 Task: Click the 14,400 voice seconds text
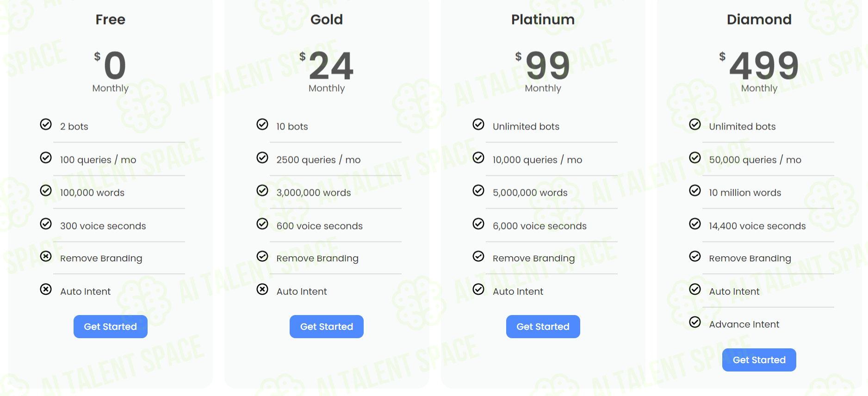757,226
